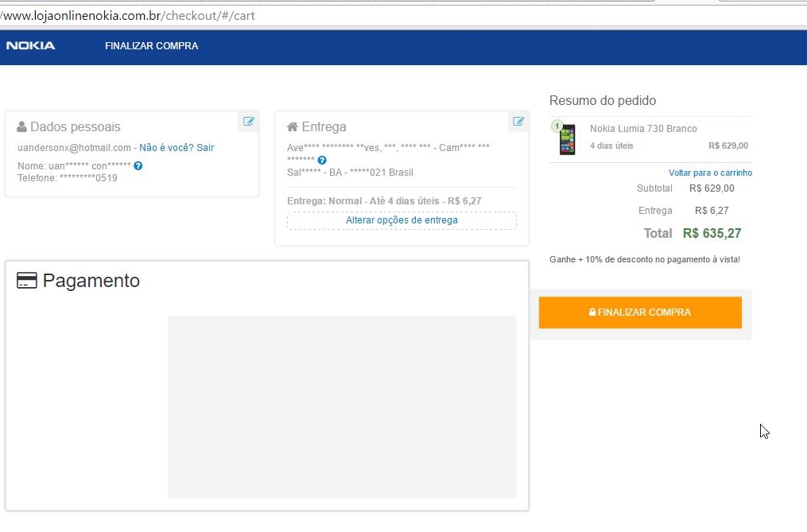The image size is (807, 532).
Task: Click the orange FINALIZAR COMPRA button
Action: [x=640, y=313]
